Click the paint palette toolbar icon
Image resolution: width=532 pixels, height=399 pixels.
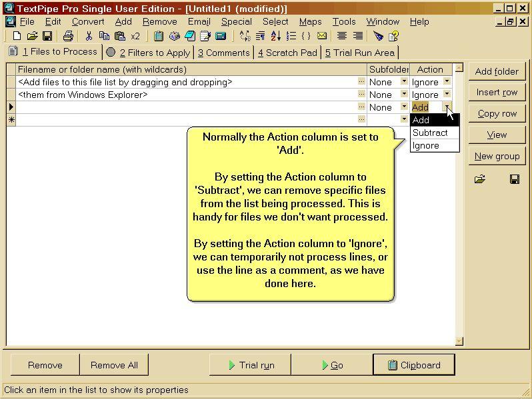(175, 35)
